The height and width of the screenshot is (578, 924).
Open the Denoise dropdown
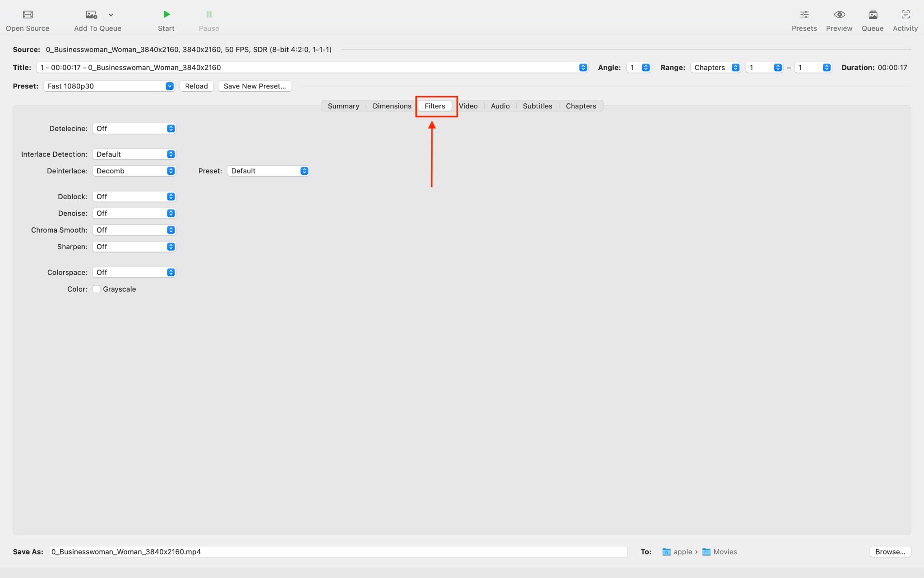134,213
